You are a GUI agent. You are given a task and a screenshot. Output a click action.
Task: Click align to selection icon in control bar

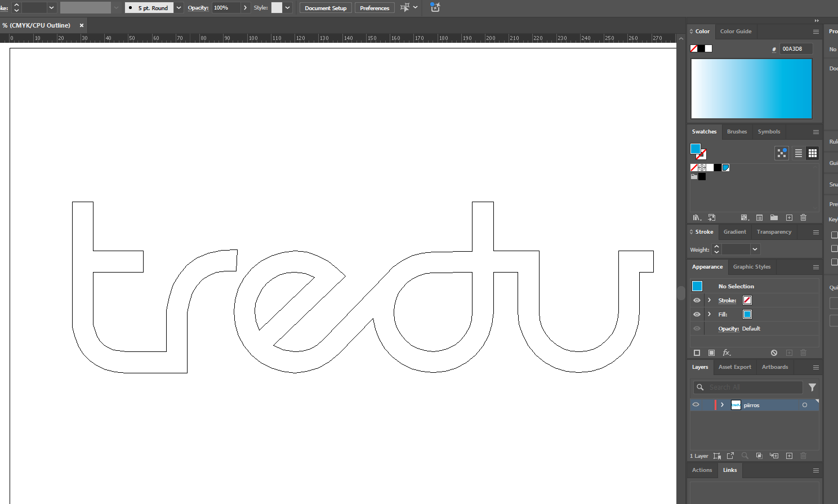tap(404, 7)
